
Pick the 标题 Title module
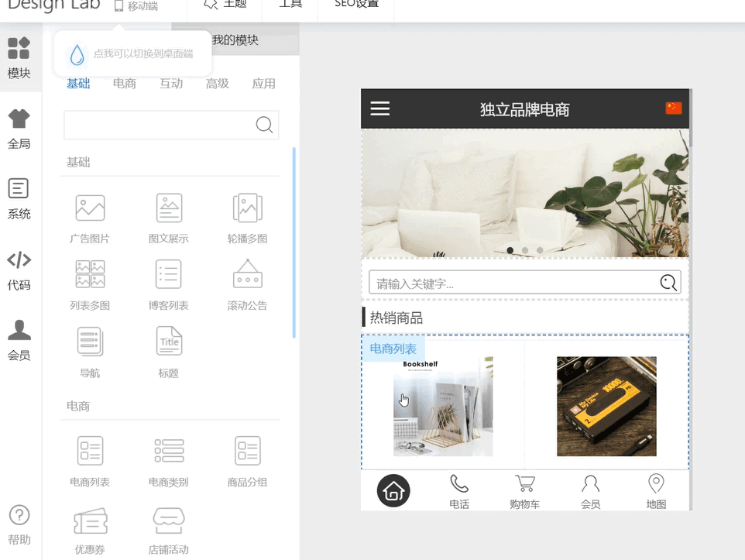(169, 342)
